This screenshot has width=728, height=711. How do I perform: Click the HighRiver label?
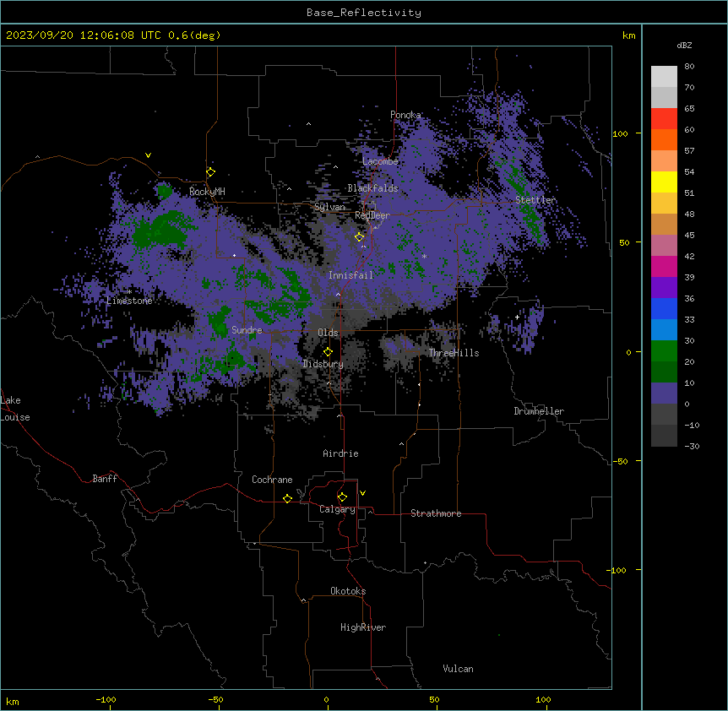(363, 627)
